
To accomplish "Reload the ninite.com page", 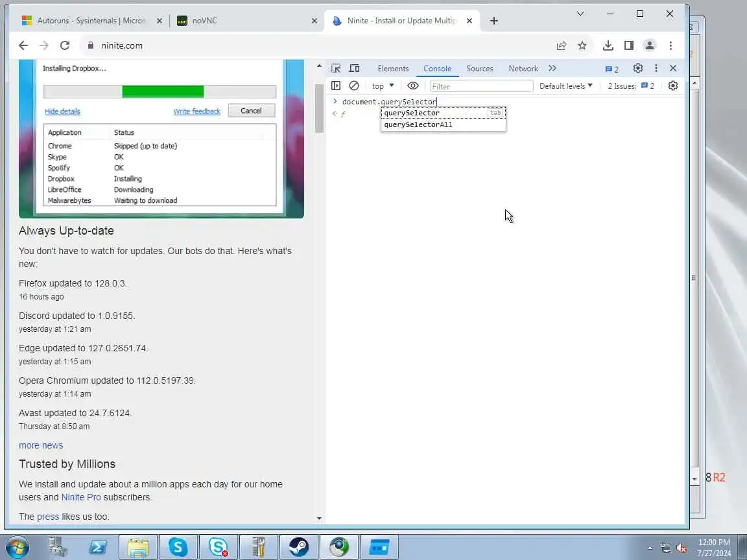I will (x=65, y=46).
